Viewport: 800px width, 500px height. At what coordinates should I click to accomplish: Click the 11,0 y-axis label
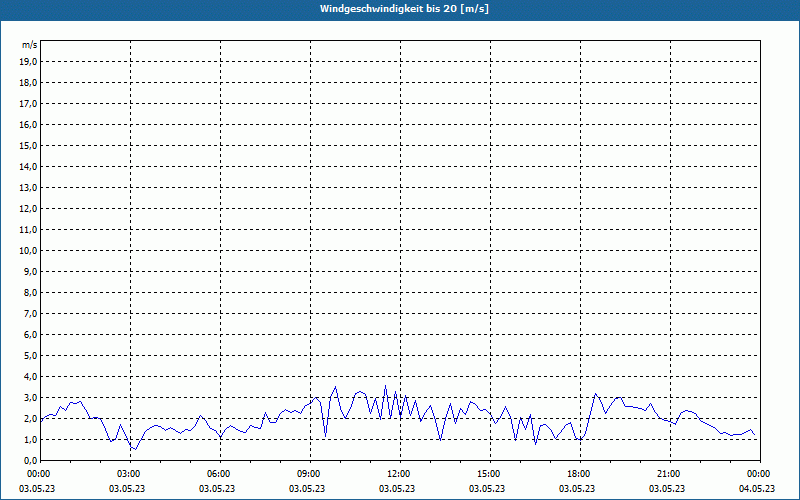tap(30, 230)
